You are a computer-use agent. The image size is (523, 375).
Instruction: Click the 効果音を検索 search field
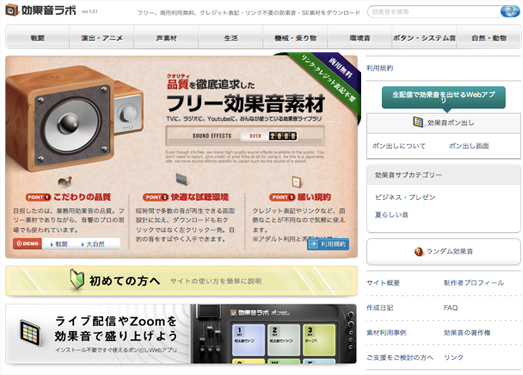click(x=434, y=12)
